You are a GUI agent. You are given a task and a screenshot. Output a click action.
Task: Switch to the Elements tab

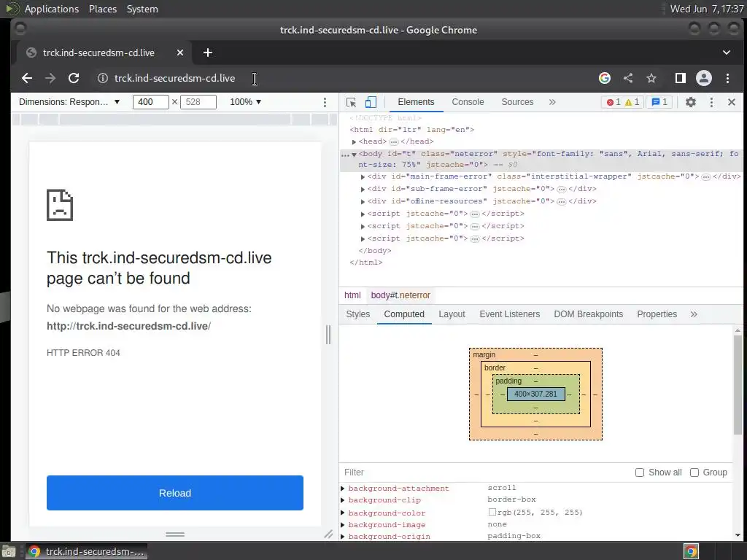click(416, 102)
